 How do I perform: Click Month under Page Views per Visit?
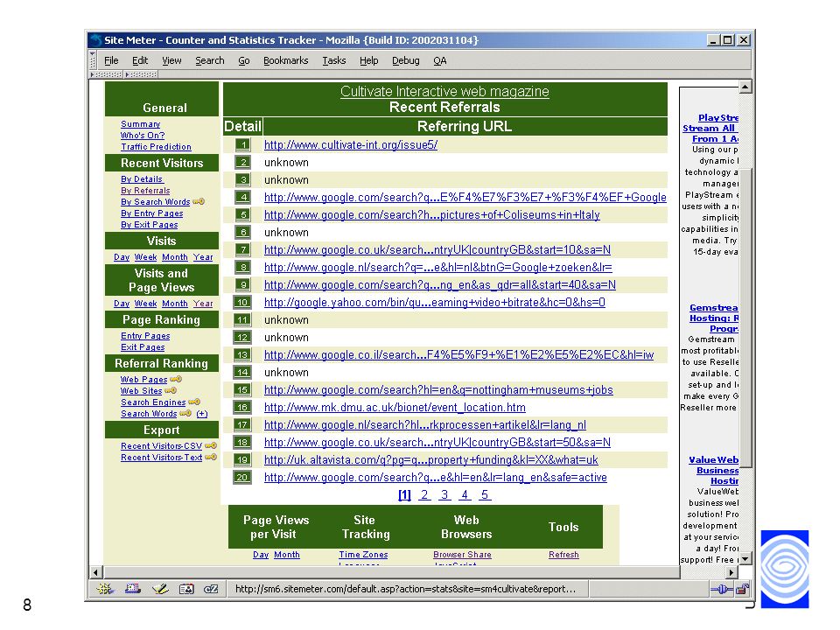click(x=287, y=555)
